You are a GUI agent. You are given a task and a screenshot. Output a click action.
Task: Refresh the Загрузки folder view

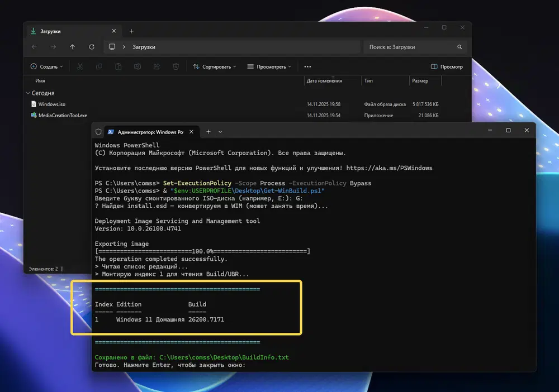coord(92,47)
